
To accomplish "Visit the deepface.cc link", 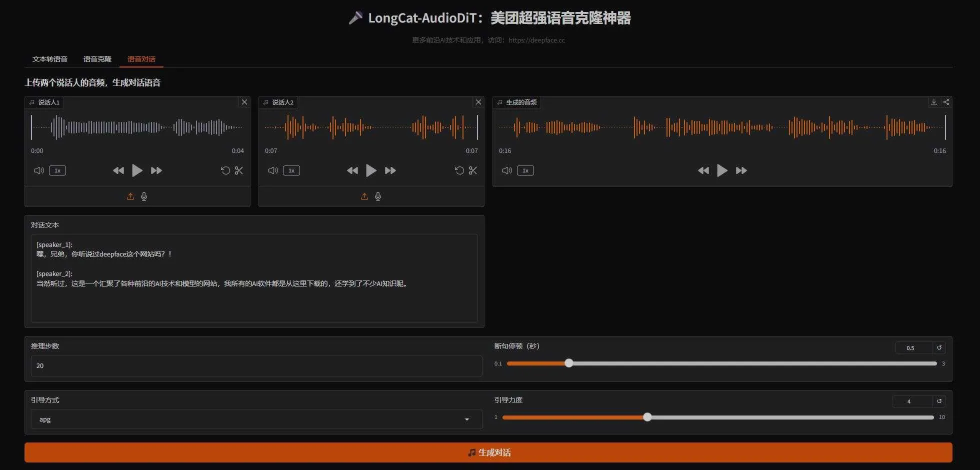I will pyautogui.click(x=536, y=40).
